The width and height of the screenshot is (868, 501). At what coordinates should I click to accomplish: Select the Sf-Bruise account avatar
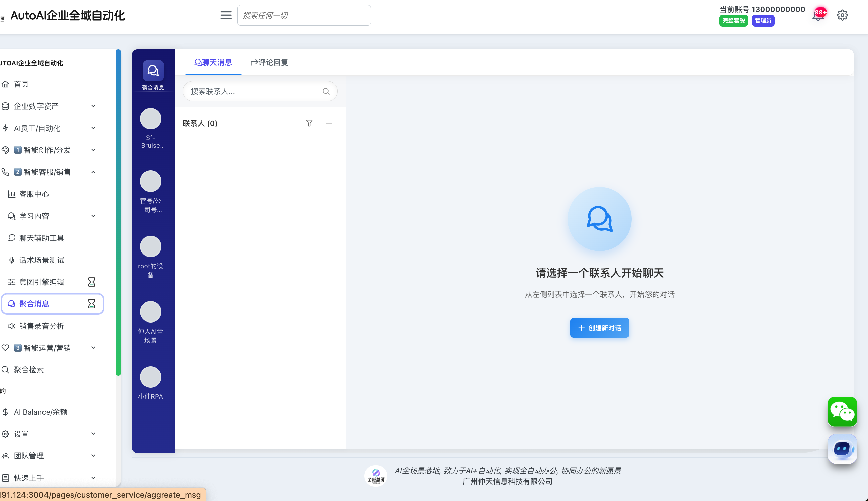point(150,119)
